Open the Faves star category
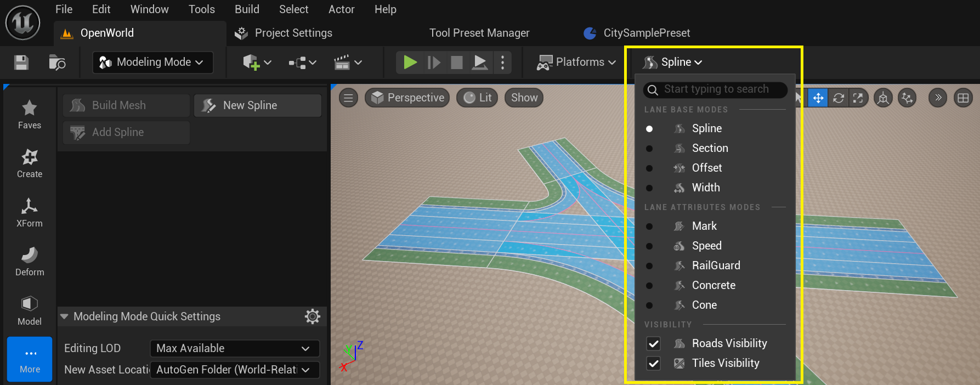The height and width of the screenshot is (385, 980). pyautogui.click(x=30, y=115)
